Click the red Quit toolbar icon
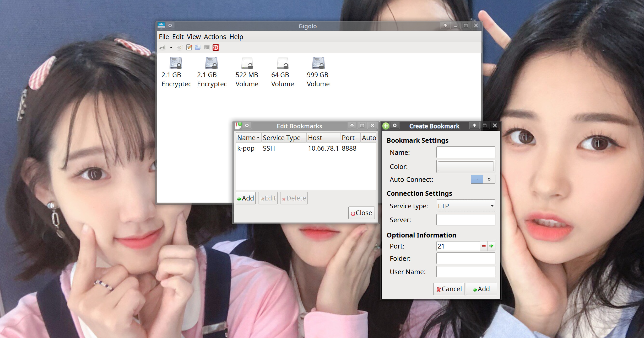This screenshot has height=338, width=644. tap(216, 47)
